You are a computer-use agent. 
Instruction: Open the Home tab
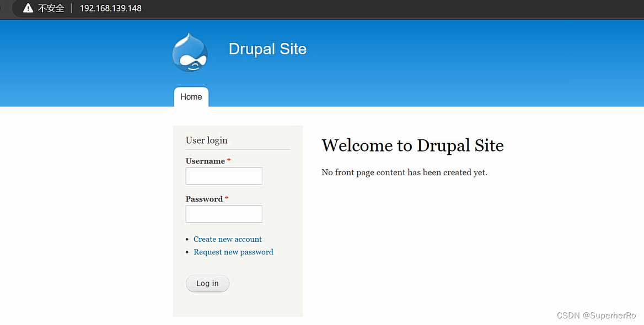click(191, 97)
